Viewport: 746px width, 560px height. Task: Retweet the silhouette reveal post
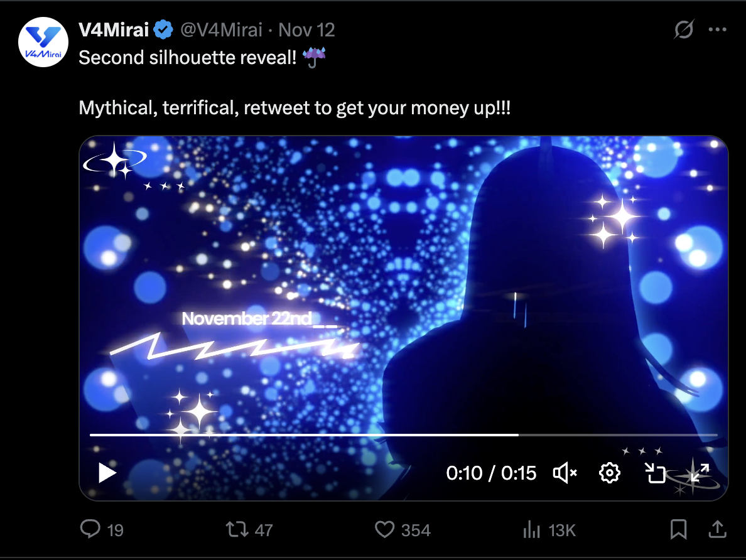(x=237, y=529)
